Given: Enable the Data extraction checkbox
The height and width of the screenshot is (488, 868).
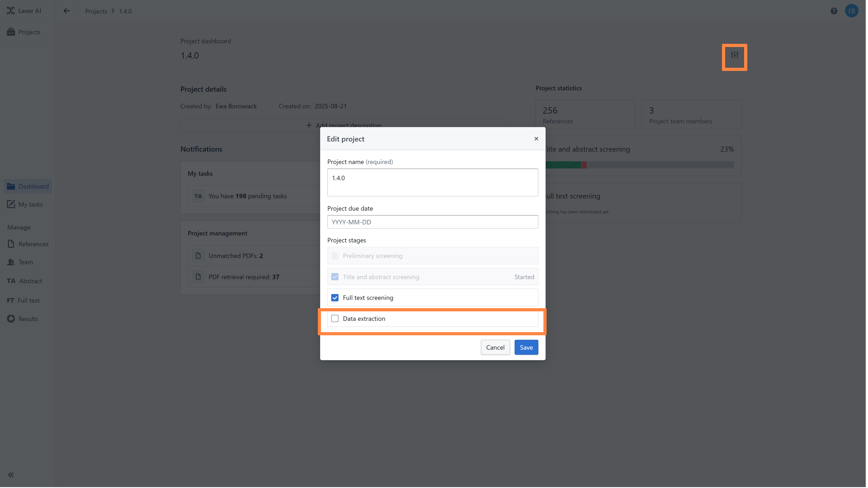Looking at the screenshot, I should pyautogui.click(x=335, y=319).
